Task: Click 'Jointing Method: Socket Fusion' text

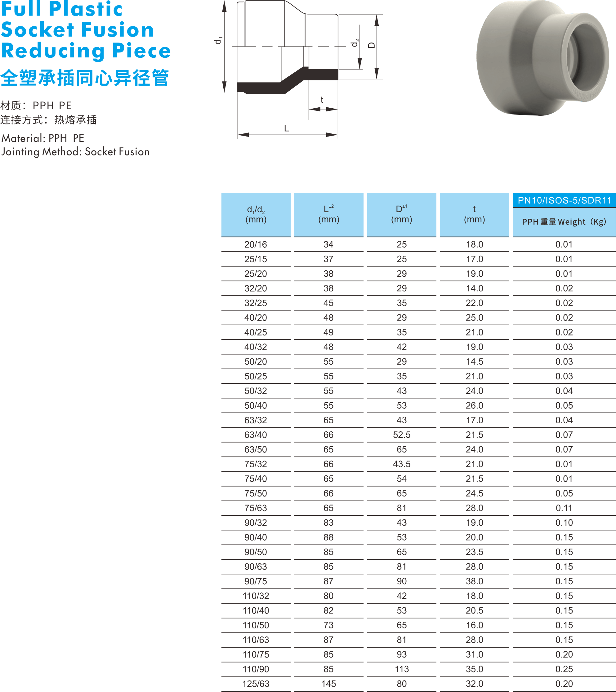Action: (75, 152)
